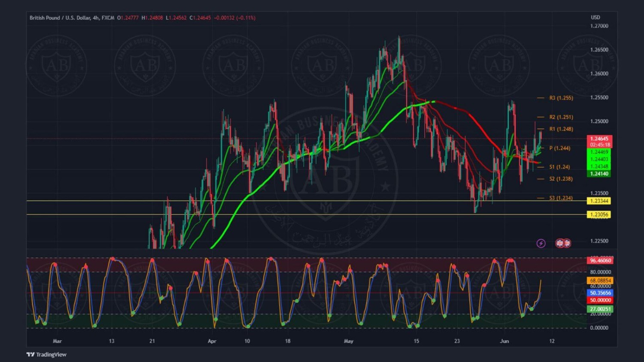Click the 1.22500 price axis label
Viewport: 644px width, 362px height.
[x=599, y=241]
